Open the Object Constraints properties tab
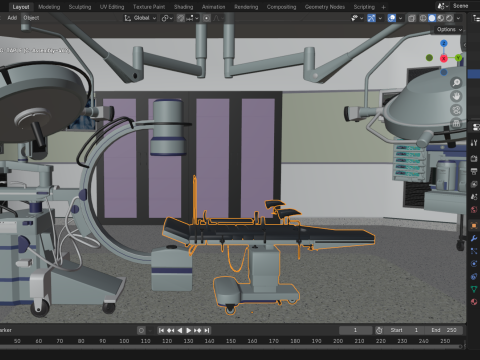The image size is (480, 360). click(x=474, y=276)
